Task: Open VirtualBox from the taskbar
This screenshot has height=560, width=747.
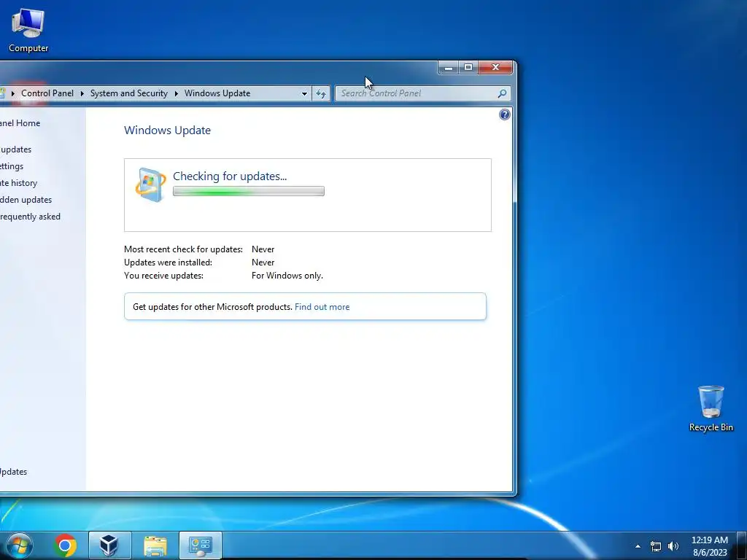Action: coord(109,545)
